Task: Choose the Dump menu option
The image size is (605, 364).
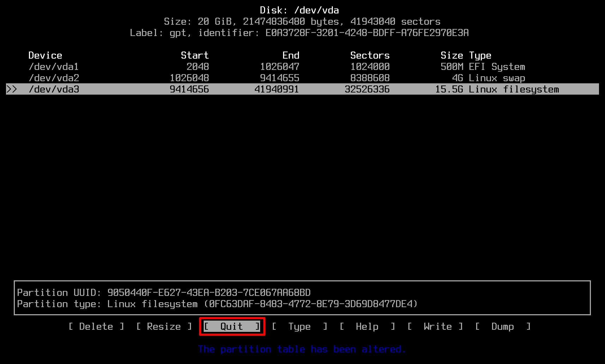Action: (503, 327)
